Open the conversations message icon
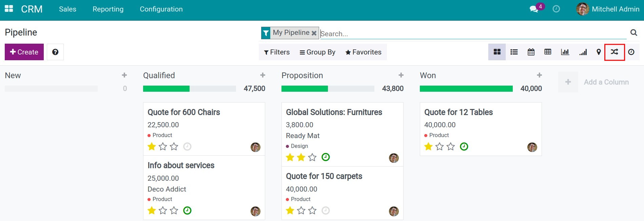 click(x=534, y=9)
